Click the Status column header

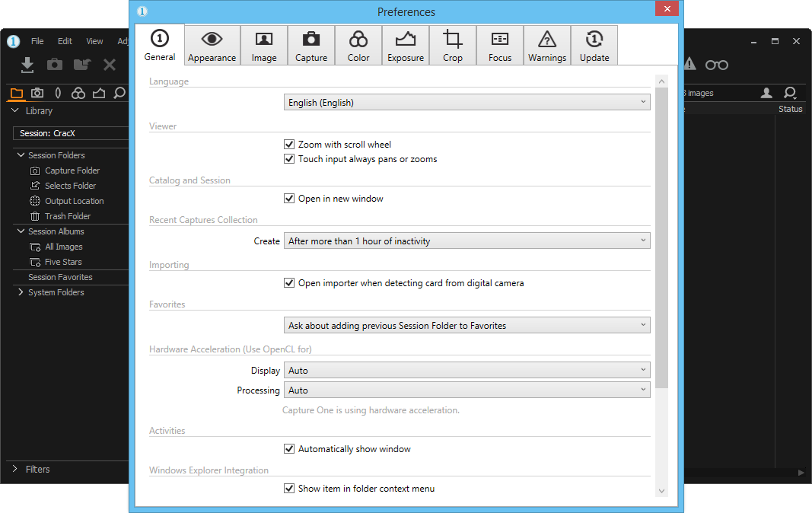790,109
